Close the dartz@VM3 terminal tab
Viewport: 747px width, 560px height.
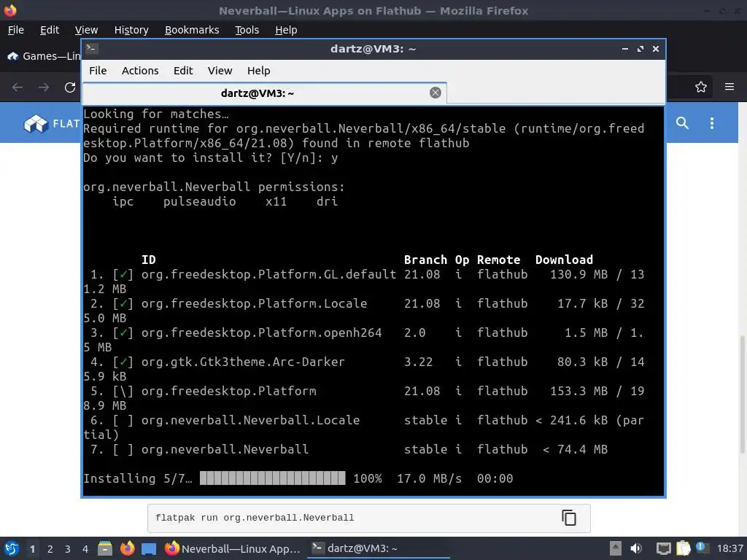(x=436, y=93)
